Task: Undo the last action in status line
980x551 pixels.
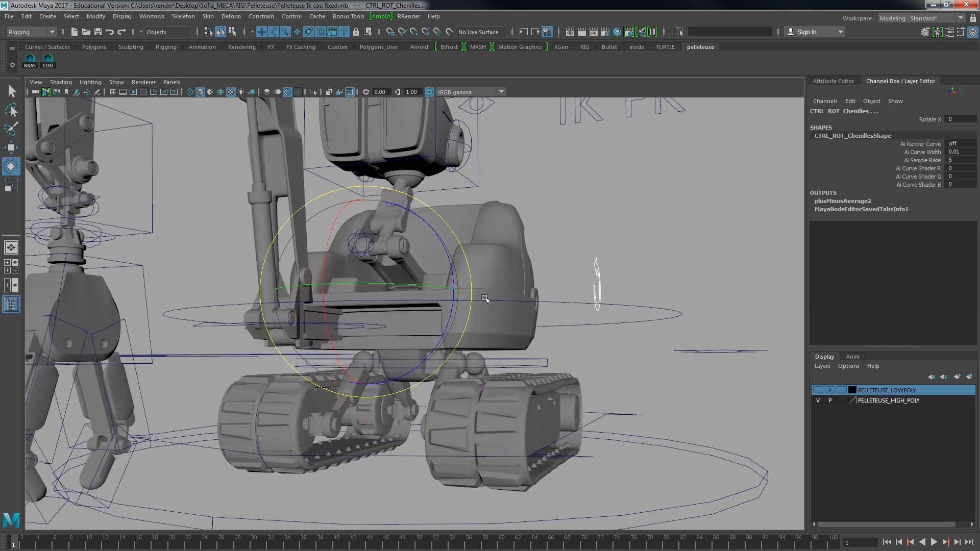Action: 110,32
